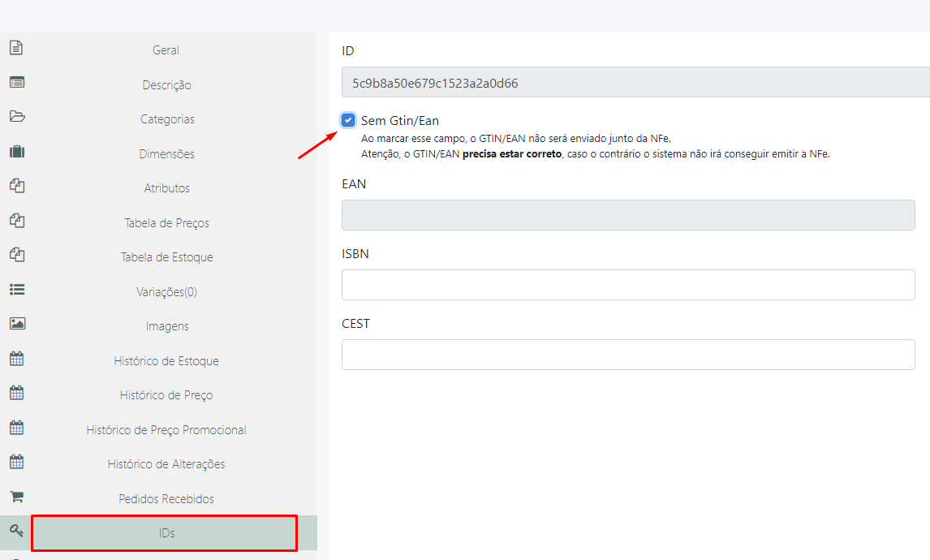Select the IDs sidebar item
The image size is (930, 560).
coord(166,533)
